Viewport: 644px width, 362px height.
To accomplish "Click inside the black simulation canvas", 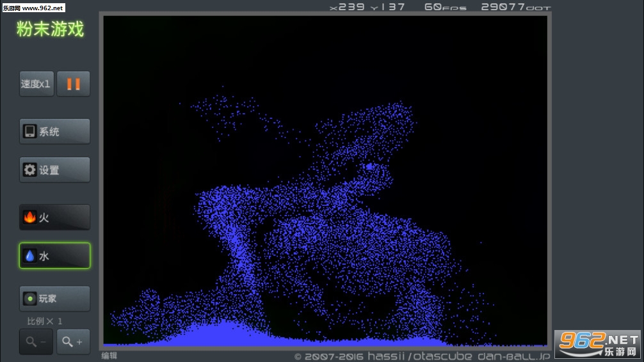I will (x=325, y=180).
